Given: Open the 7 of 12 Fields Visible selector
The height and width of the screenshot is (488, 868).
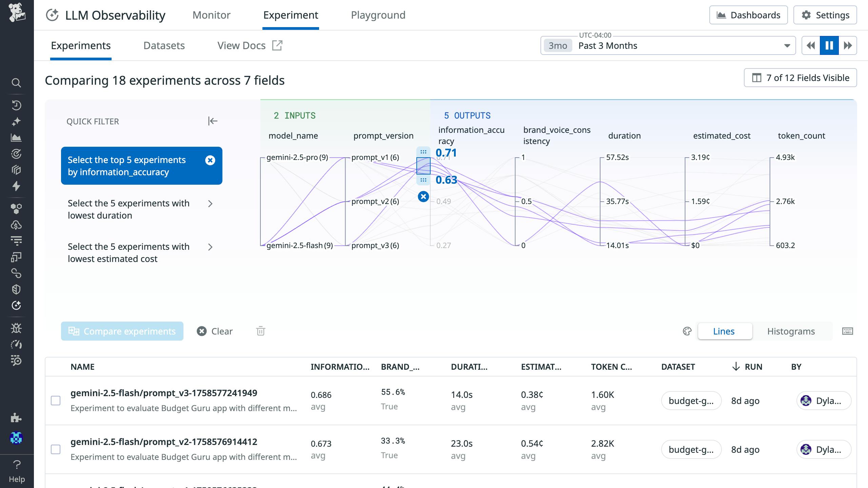Looking at the screenshot, I should tap(800, 78).
